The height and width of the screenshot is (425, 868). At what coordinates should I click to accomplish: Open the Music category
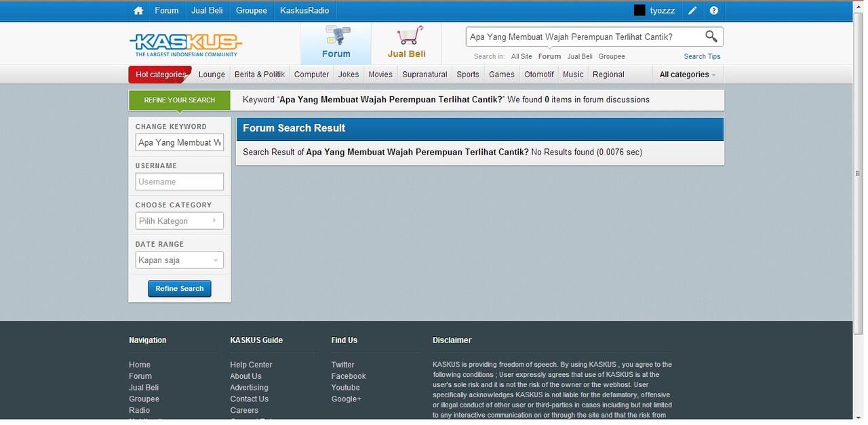(x=573, y=75)
